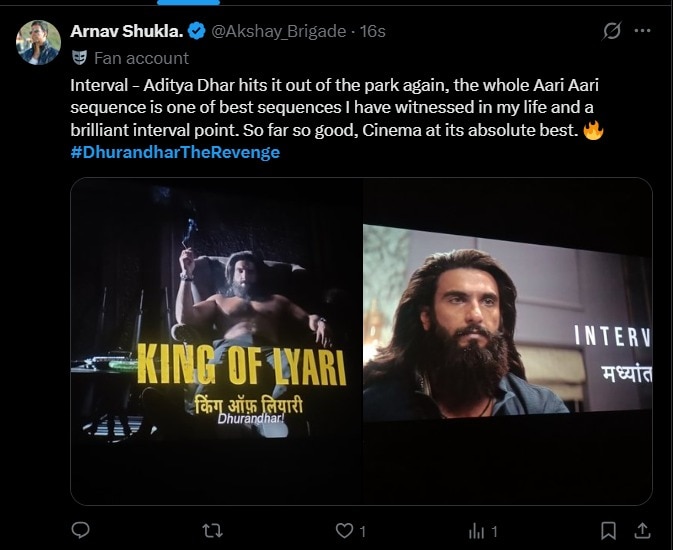Viewport: 673px width, 550px height.
Task: Open Arnav Shukla's profile picture
Action: [38, 42]
